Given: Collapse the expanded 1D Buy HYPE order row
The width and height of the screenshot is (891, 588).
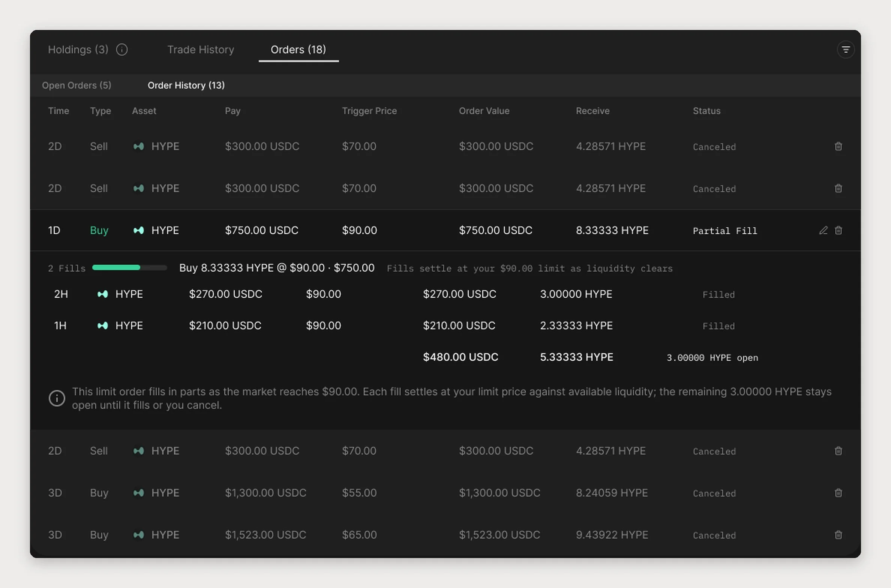Looking at the screenshot, I should (445, 230).
